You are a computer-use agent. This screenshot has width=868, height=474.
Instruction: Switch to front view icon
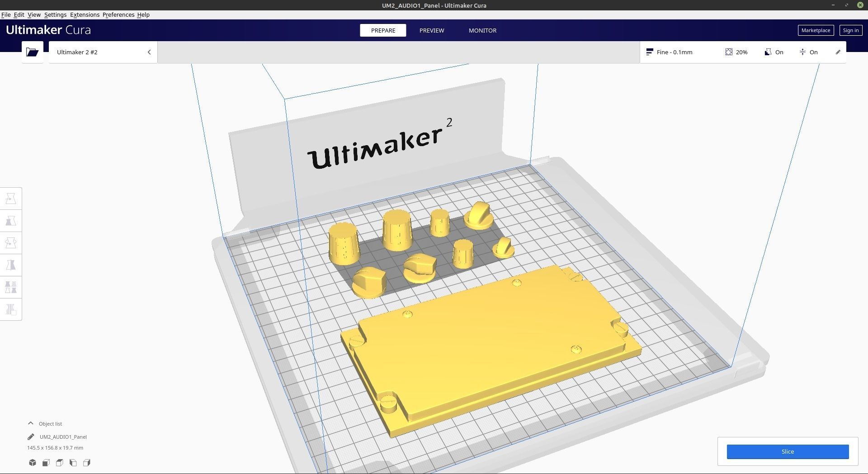click(x=46, y=463)
